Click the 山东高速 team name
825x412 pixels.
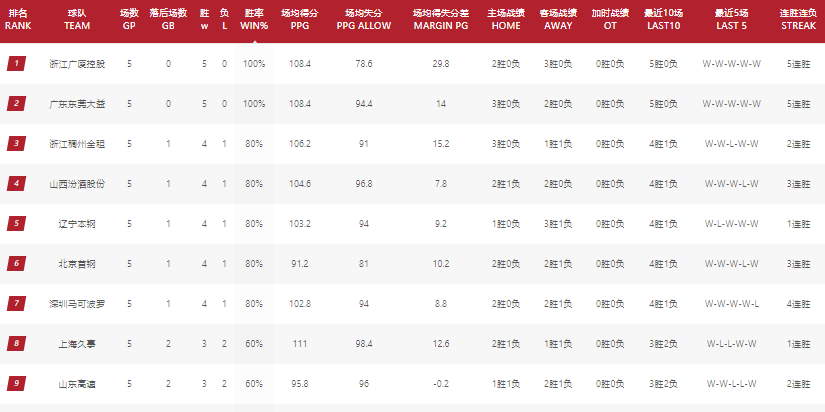click(77, 384)
